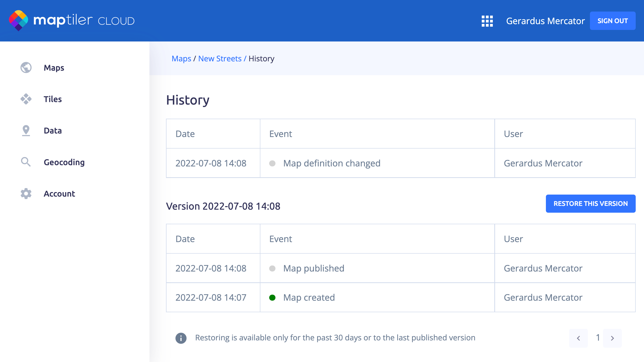Go to previous page with left chevron
This screenshot has width=644, height=362.
tap(578, 338)
